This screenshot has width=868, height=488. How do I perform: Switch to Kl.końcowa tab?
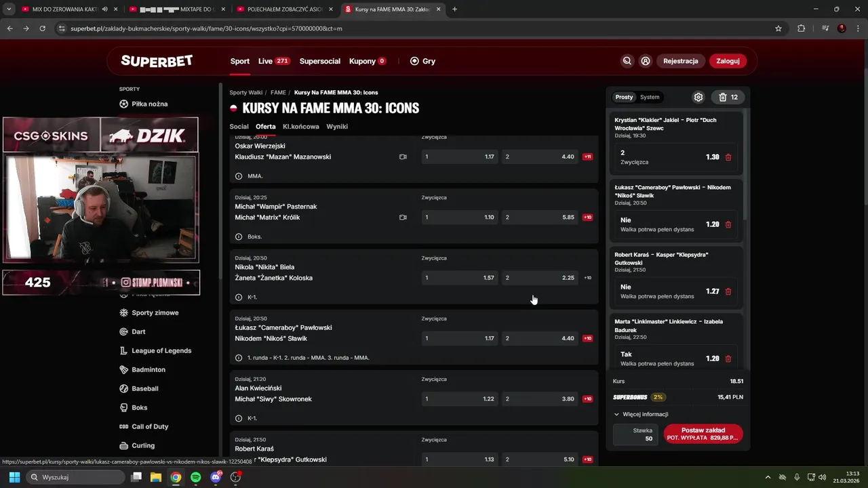(300, 127)
